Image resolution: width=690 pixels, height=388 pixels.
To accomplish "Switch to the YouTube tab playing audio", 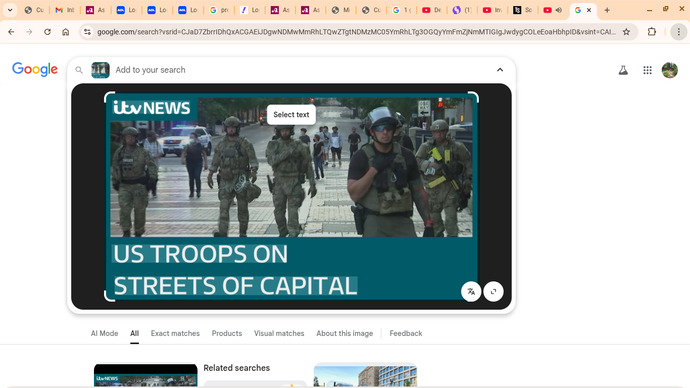I will pyautogui.click(x=553, y=10).
